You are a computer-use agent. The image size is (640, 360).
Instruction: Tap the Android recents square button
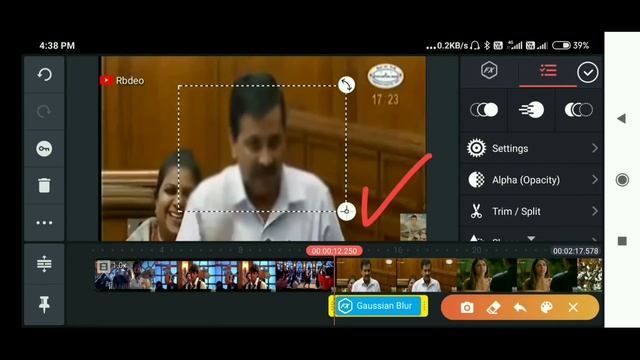(622, 241)
